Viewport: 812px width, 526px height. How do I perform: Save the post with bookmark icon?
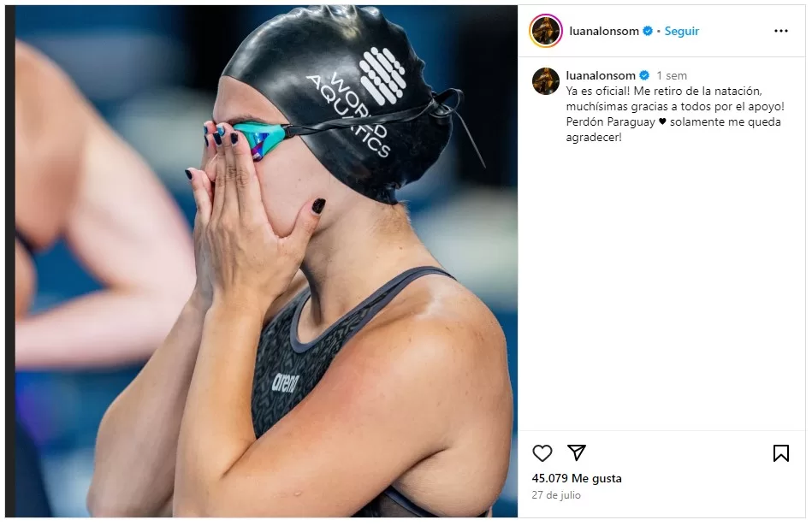tap(780, 453)
